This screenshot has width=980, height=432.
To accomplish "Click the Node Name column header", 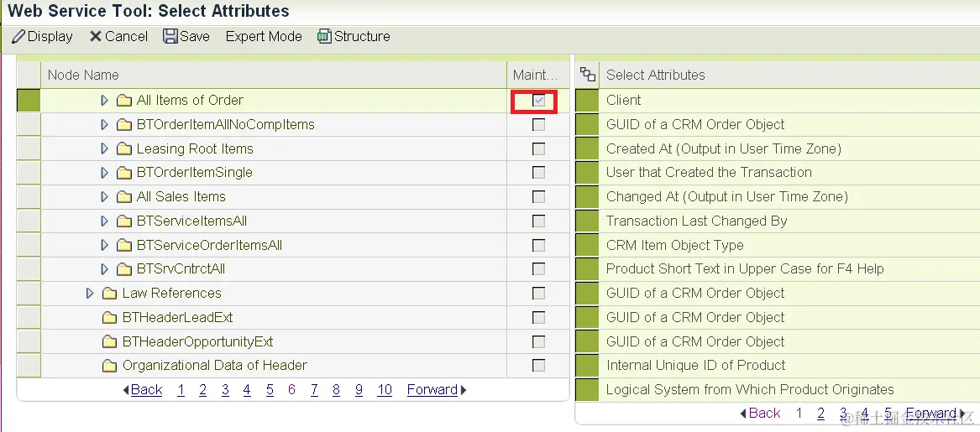I will tap(274, 75).
